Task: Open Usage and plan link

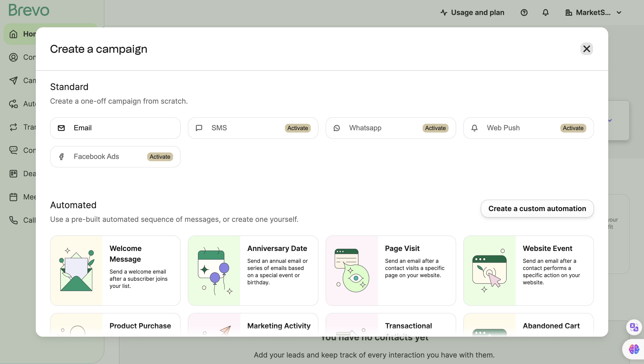Action: [x=472, y=13]
